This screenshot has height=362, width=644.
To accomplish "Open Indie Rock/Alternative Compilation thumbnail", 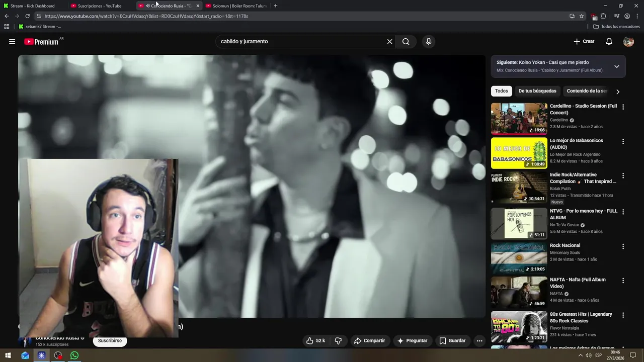I will click(x=519, y=188).
